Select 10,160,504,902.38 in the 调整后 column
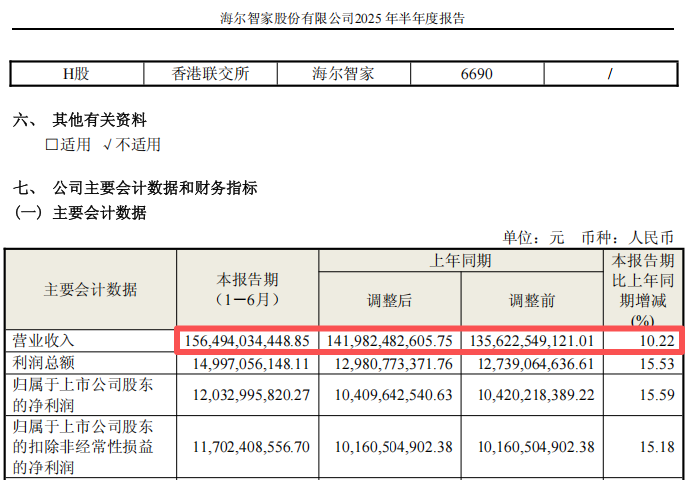 pyautogui.click(x=393, y=447)
